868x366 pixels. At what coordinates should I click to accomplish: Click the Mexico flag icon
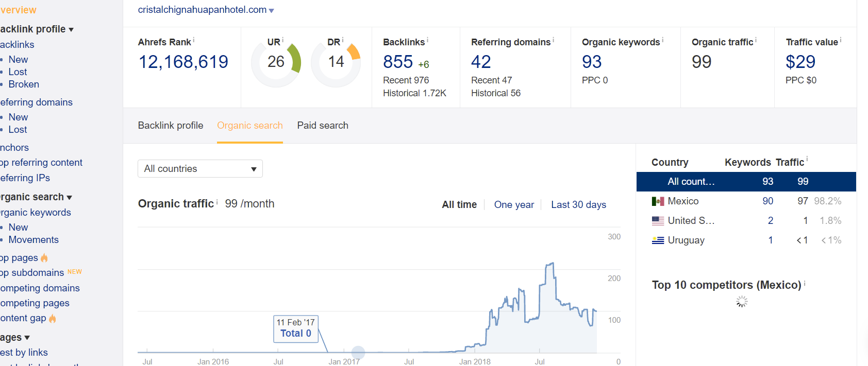(x=658, y=201)
